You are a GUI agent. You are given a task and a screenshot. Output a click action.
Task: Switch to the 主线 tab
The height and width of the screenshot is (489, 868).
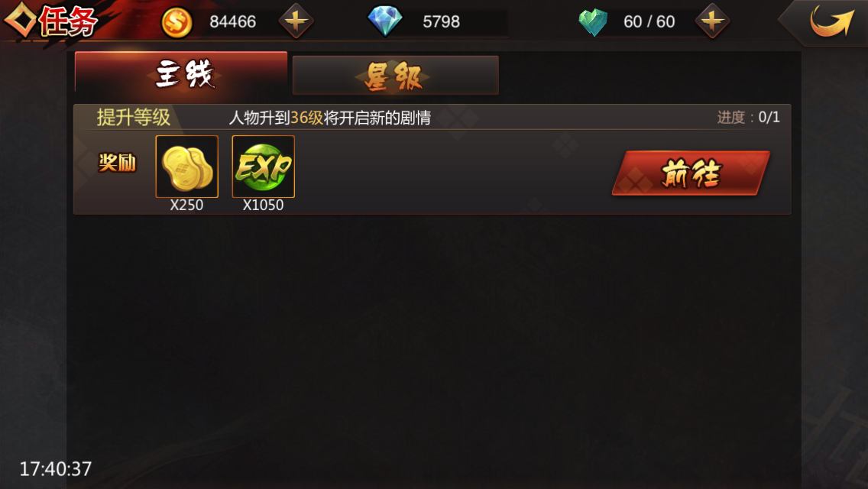(x=181, y=73)
